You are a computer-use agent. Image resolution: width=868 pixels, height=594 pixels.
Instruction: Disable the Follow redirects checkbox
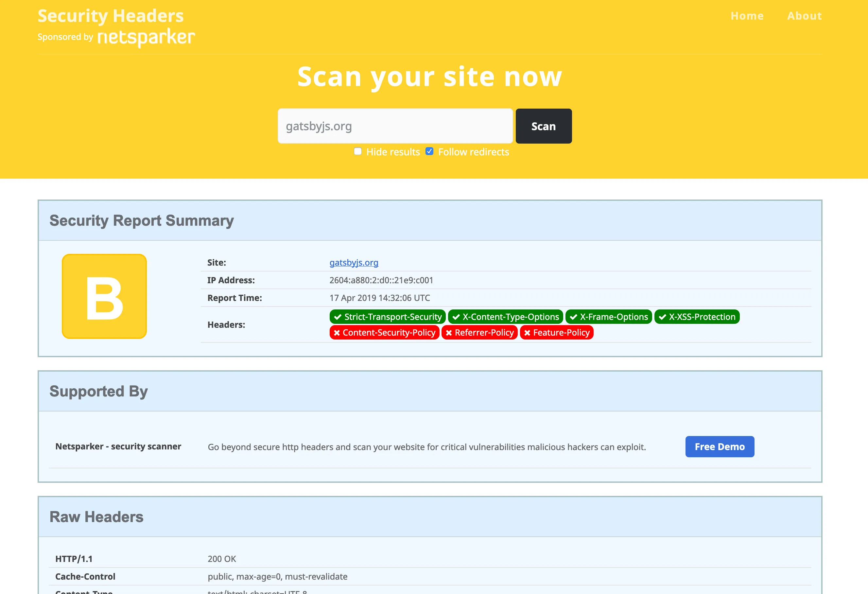[429, 151]
